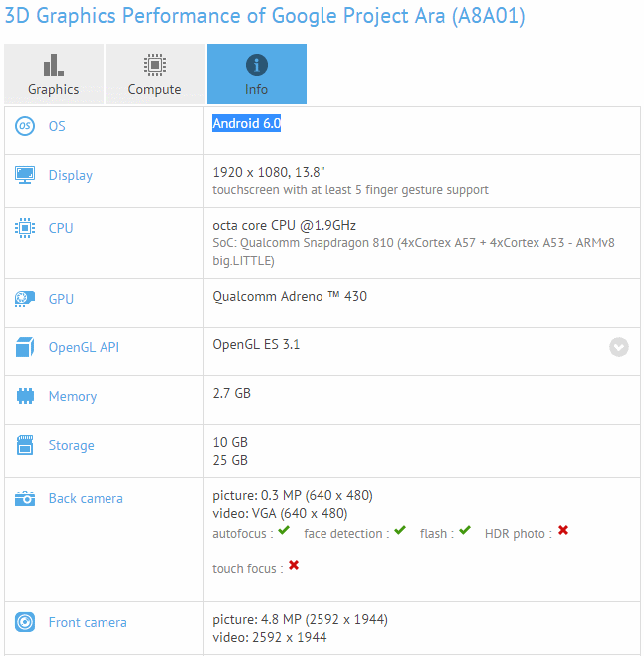The width and height of the screenshot is (644, 656).
Task: Click the Memory module icon
Action: coord(25,396)
